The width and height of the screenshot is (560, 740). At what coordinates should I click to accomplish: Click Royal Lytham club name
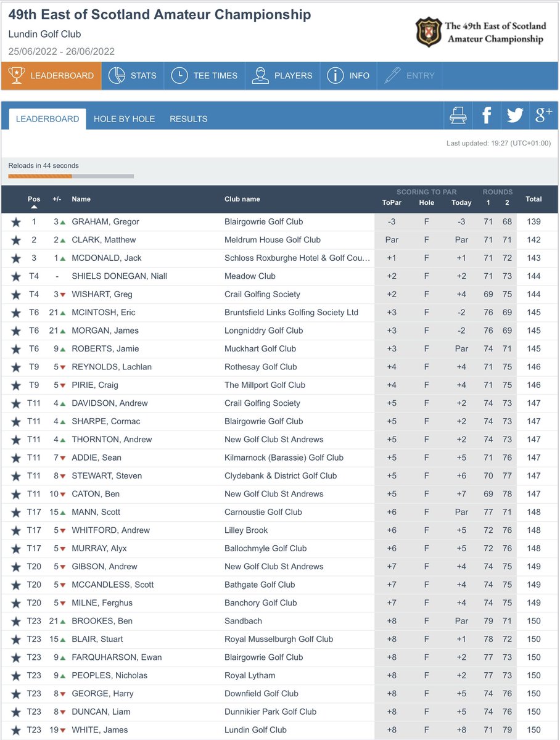[250, 675]
